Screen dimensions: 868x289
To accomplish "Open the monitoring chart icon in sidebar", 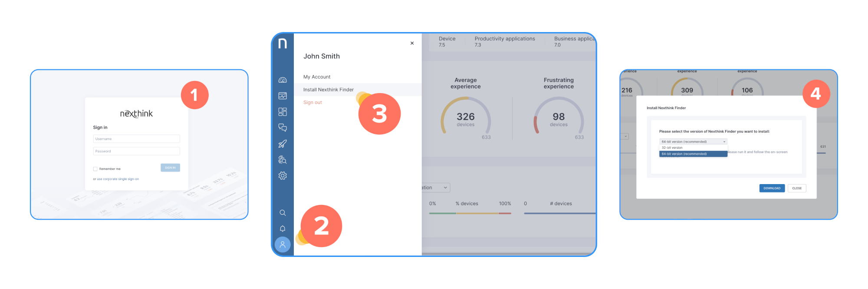I will coord(283,96).
